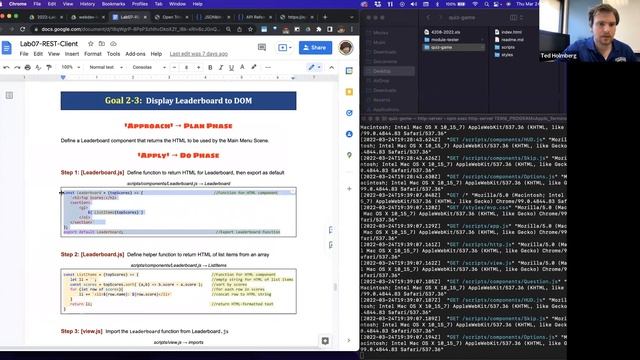Click the Suggest edits margin icon

[331, 245]
